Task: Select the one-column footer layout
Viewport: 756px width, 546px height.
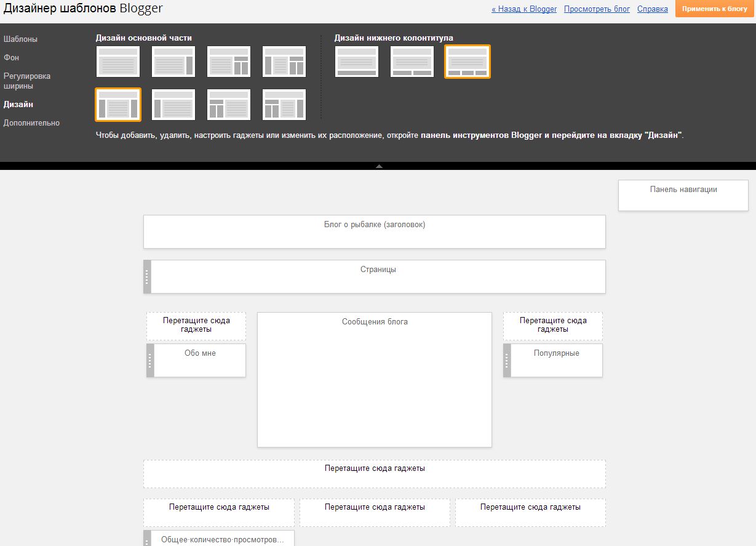Action: click(x=357, y=62)
